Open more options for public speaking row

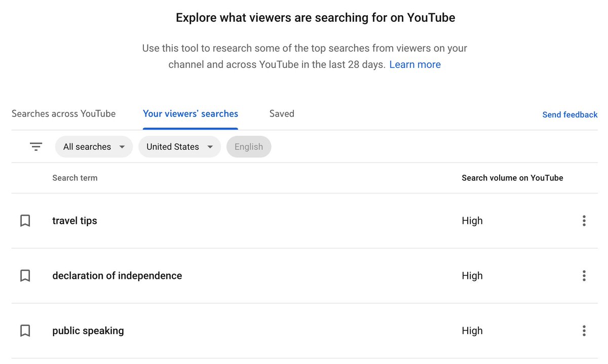pyautogui.click(x=584, y=331)
